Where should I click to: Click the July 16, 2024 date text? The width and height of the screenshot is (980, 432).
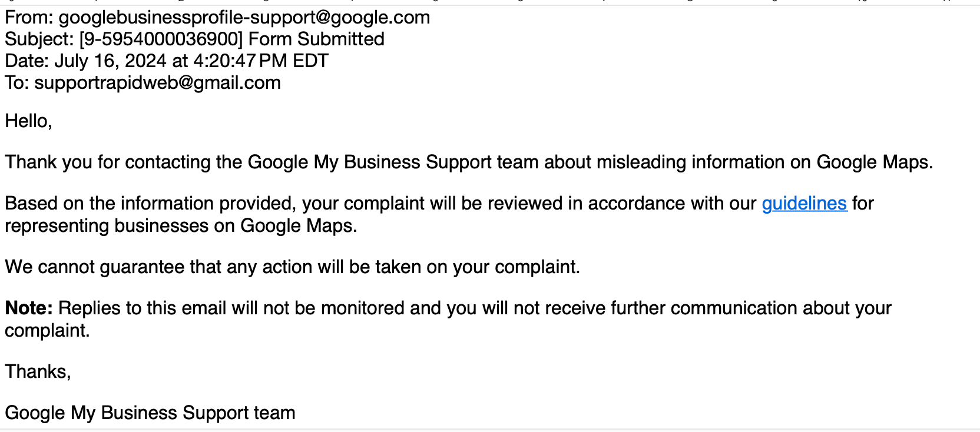(111, 61)
